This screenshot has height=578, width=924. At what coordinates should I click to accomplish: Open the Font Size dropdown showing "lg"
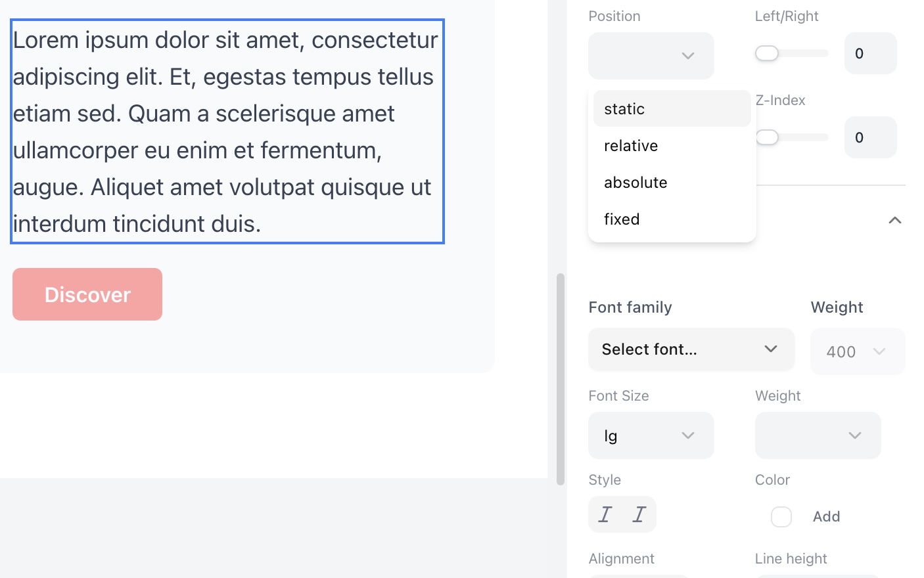(651, 435)
